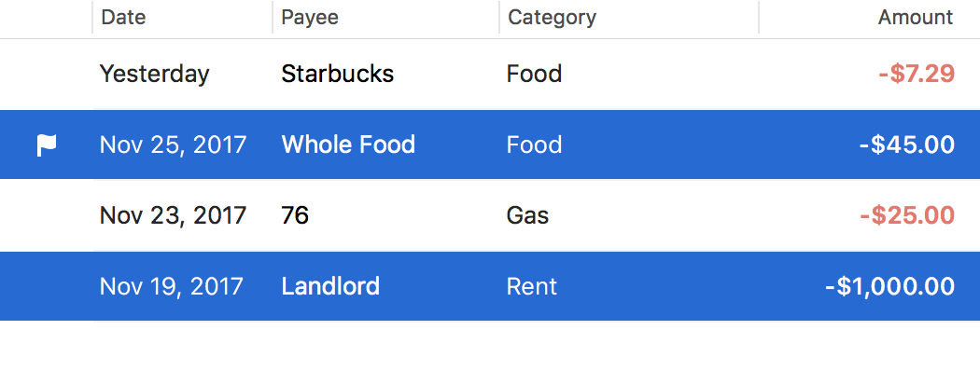The height and width of the screenshot is (371, 980).
Task: Click the Nov 23, 2017 date cell
Action: 173,215
